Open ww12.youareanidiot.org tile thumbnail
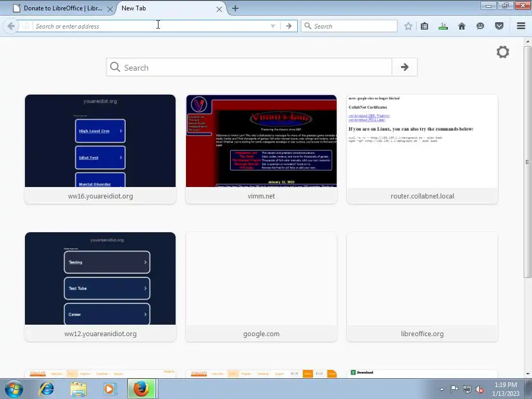 pos(100,278)
